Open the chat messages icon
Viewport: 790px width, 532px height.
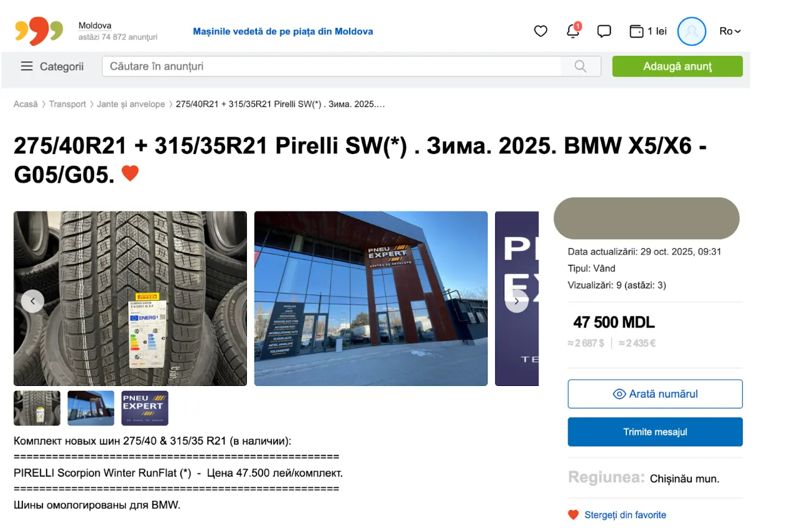pos(604,31)
